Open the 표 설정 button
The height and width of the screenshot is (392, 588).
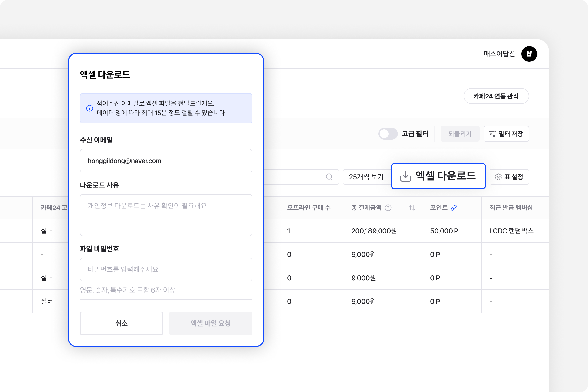click(509, 177)
